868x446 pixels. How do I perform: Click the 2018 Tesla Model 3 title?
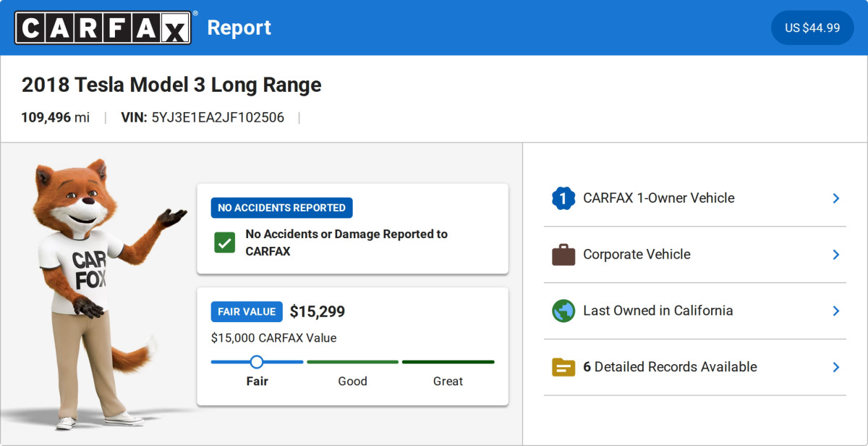(x=171, y=85)
